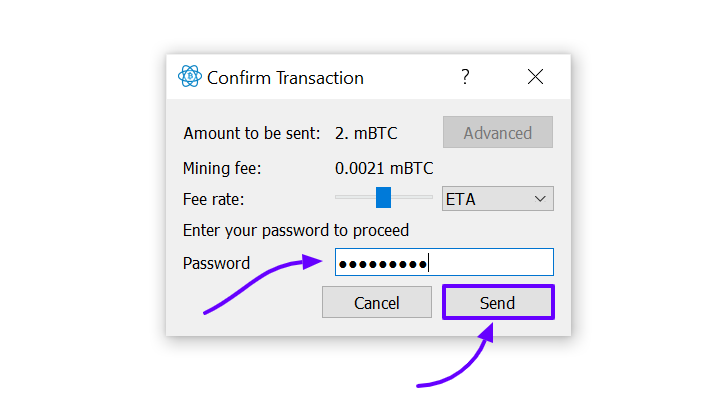
Task: Open the ETA fee type dropdown
Action: (497, 199)
